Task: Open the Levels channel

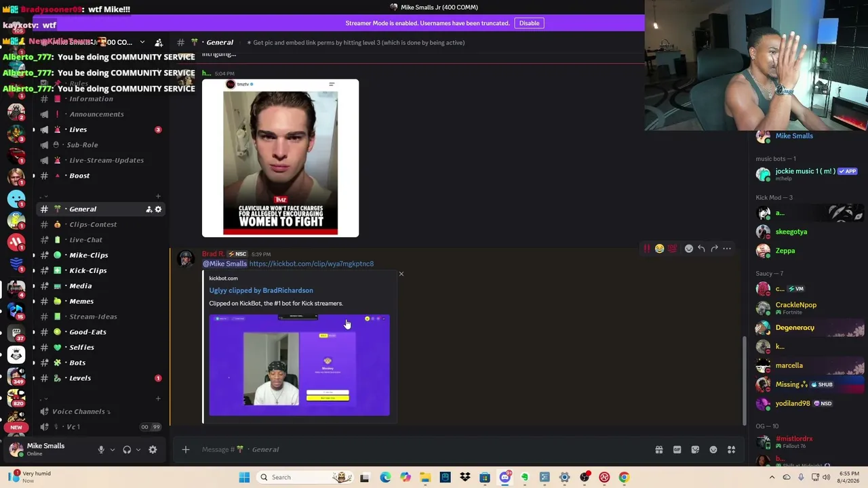Action: pos(79,378)
